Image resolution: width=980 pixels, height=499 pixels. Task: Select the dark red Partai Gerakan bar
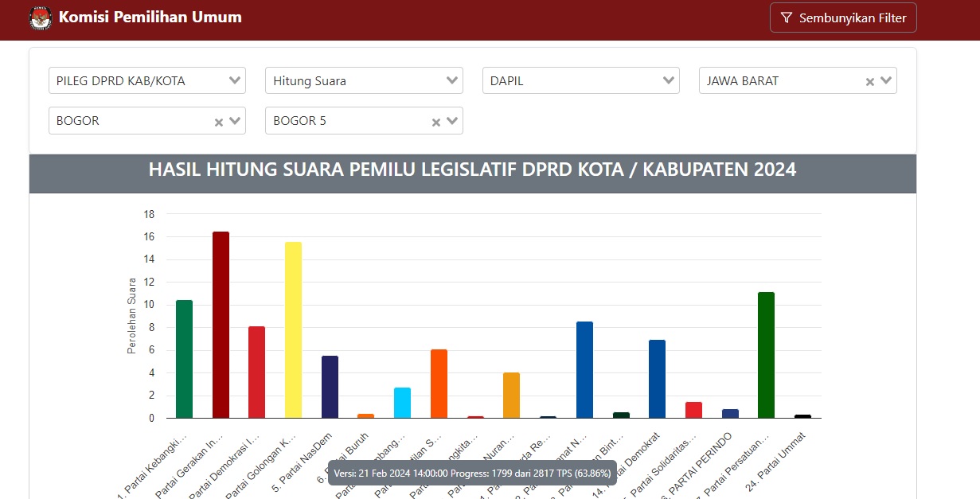pyautogui.click(x=221, y=325)
